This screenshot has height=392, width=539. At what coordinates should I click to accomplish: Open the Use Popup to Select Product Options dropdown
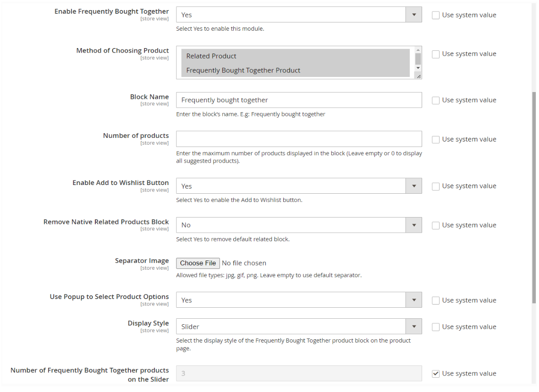[298, 300]
